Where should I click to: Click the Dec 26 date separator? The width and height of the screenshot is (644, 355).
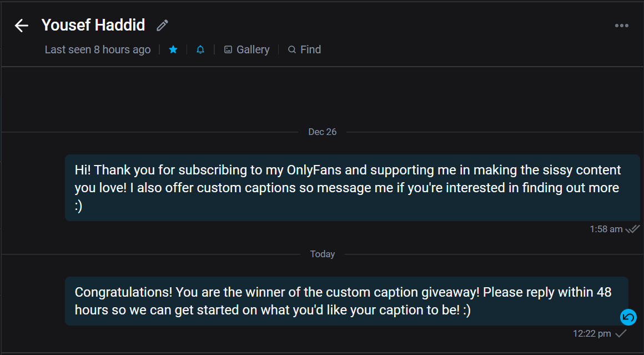(x=322, y=132)
